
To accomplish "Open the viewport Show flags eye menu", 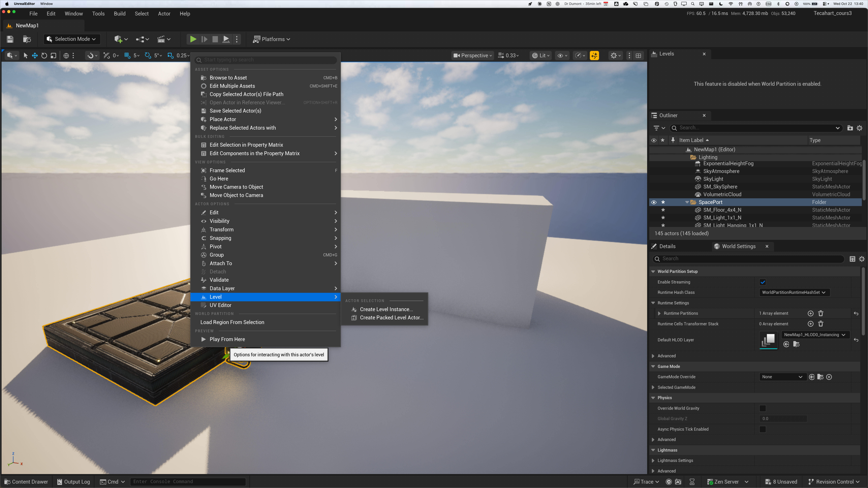I will [x=562, y=56].
